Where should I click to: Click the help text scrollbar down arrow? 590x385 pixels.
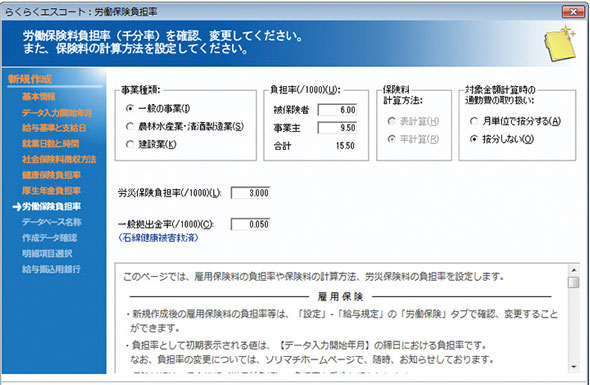(574, 367)
